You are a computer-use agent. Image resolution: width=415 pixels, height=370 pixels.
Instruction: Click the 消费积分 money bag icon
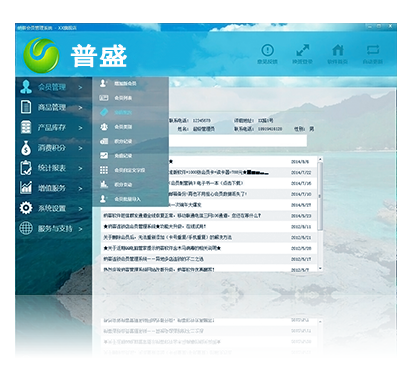click(26, 148)
